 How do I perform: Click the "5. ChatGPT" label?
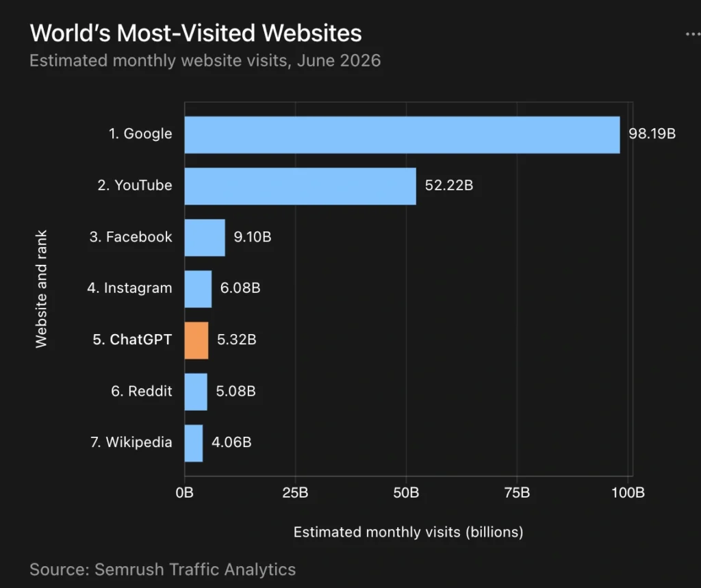coord(132,340)
